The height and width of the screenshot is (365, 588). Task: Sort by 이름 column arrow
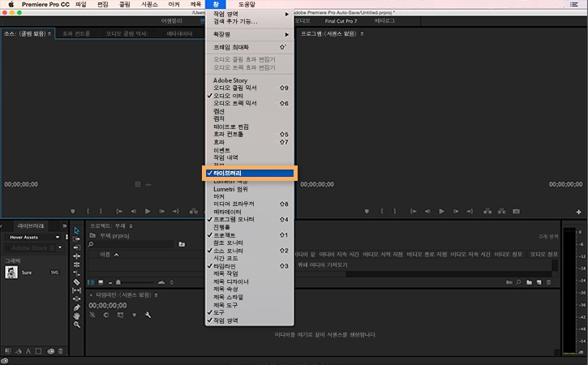tap(116, 255)
